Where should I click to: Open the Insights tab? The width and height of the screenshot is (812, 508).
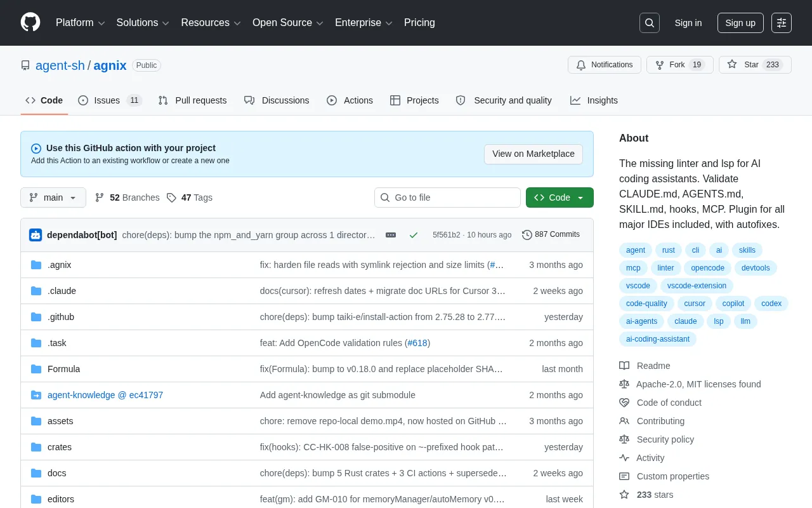coord(594,100)
